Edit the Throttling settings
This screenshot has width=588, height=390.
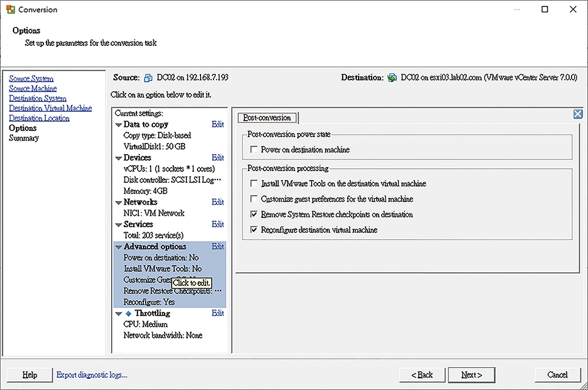click(x=218, y=313)
